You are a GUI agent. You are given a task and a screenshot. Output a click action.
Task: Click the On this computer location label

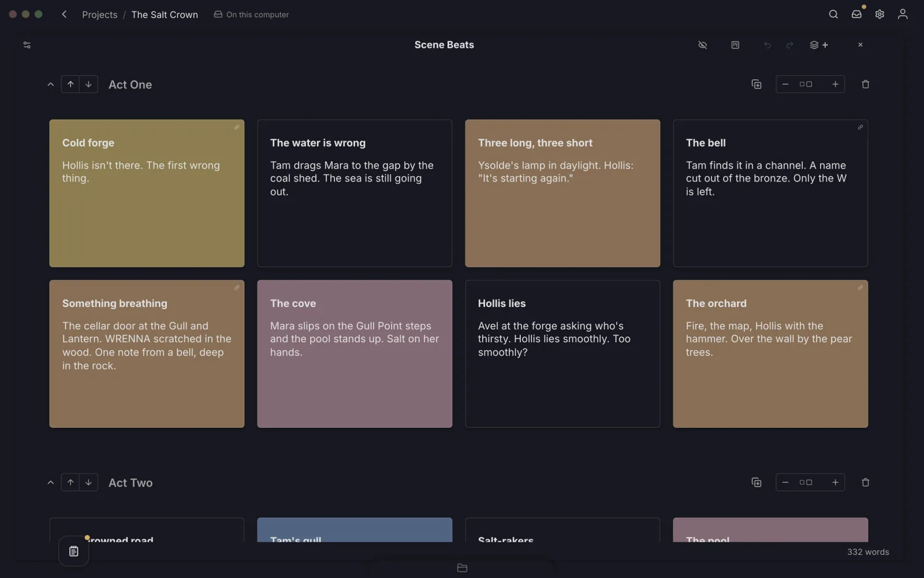[251, 14]
